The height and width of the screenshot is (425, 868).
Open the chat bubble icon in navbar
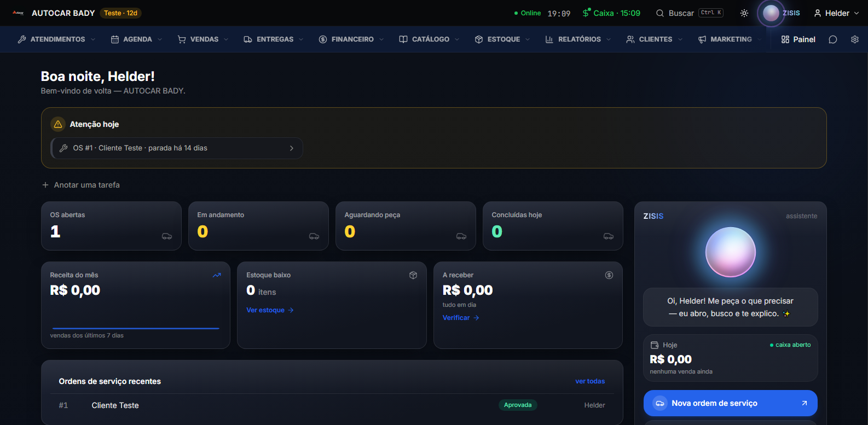pyautogui.click(x=833, y=39)
